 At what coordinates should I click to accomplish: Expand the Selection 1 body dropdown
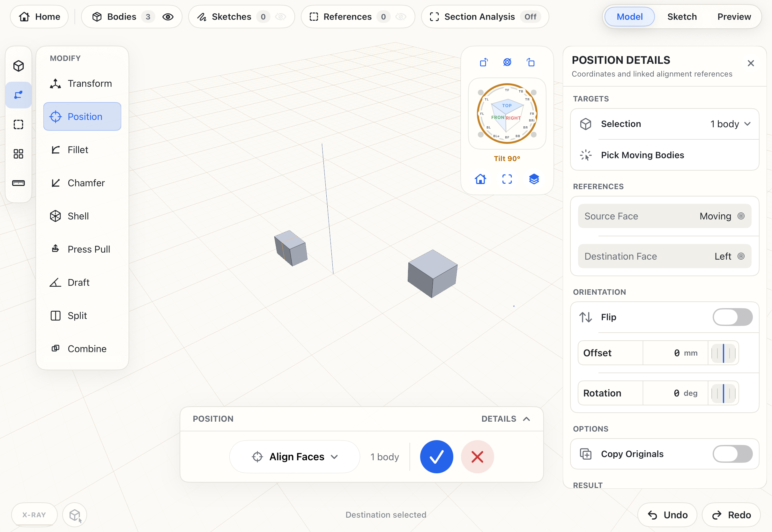(665, 124)
